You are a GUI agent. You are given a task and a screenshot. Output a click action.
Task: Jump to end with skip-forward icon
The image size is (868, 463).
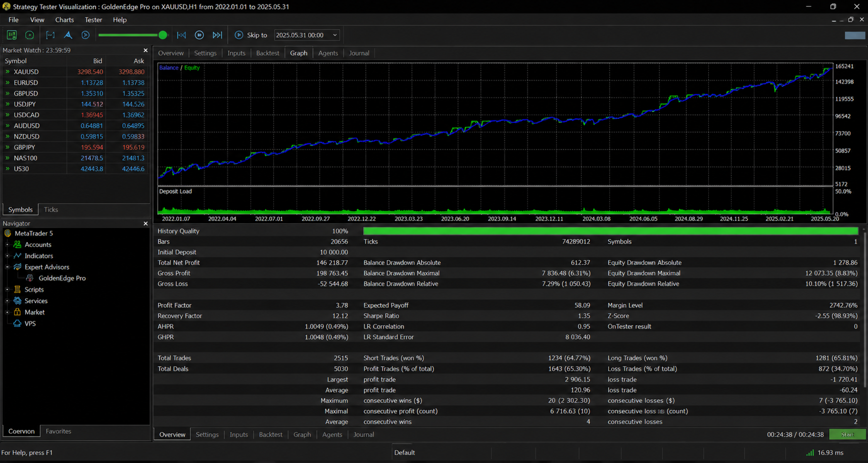(x=217, y=35)
